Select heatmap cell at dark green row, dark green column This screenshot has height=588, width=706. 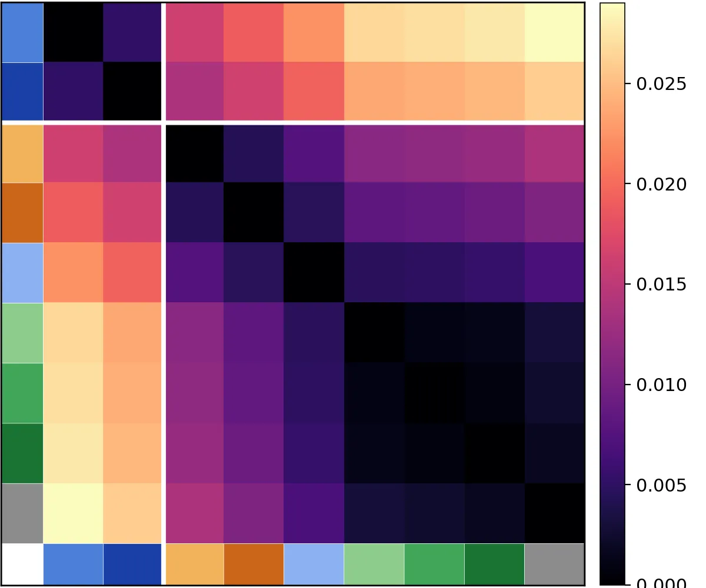[494, 453]
